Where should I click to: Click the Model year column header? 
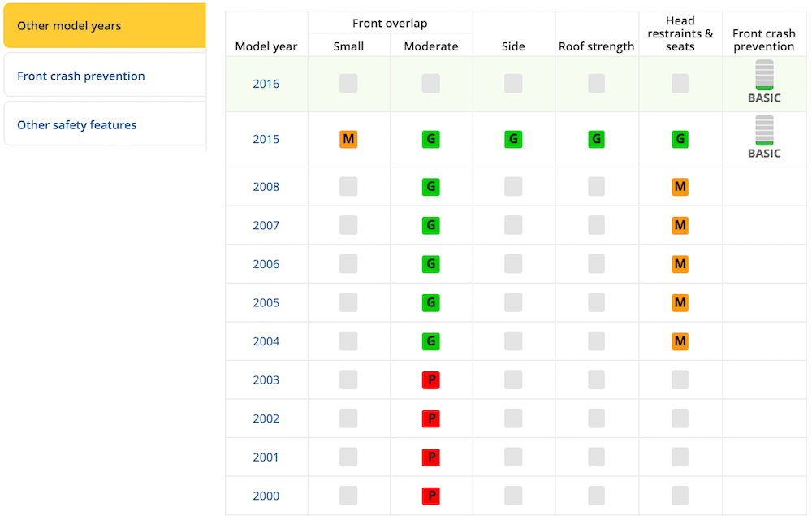(x=266, y=46)
